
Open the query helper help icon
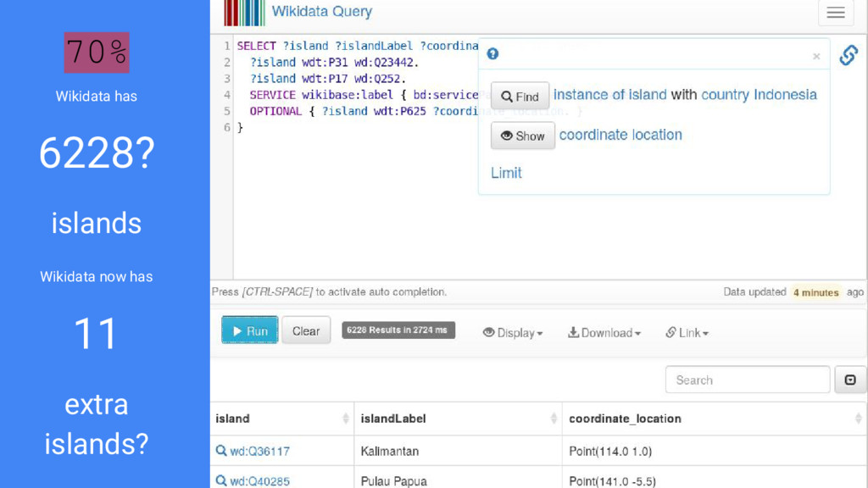tap(492, 53)
